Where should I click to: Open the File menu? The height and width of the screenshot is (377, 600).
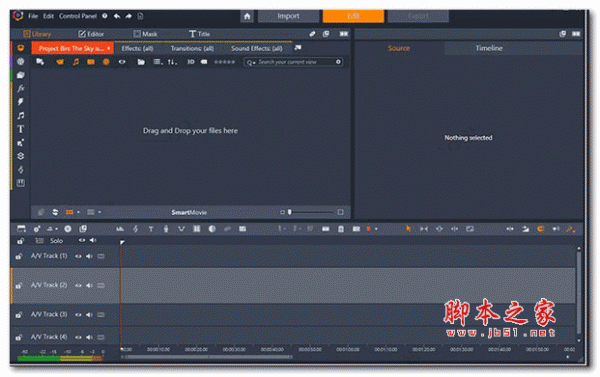pos(33,16)
